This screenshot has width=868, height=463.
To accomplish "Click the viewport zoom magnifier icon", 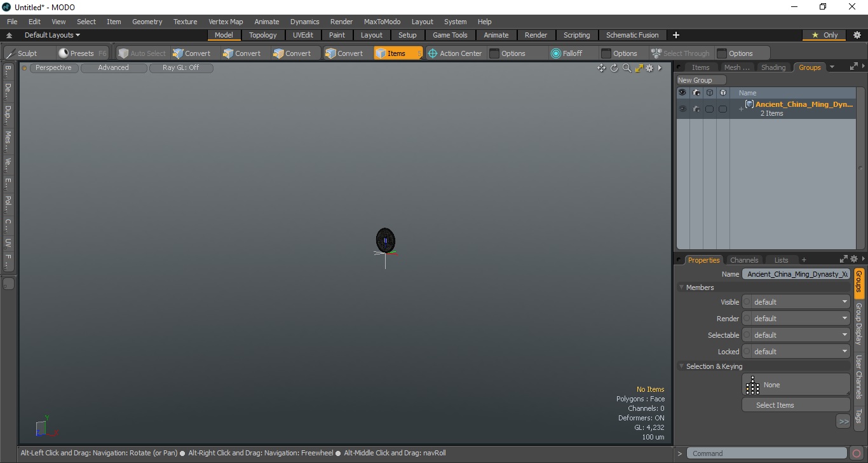I will [627, 68].
